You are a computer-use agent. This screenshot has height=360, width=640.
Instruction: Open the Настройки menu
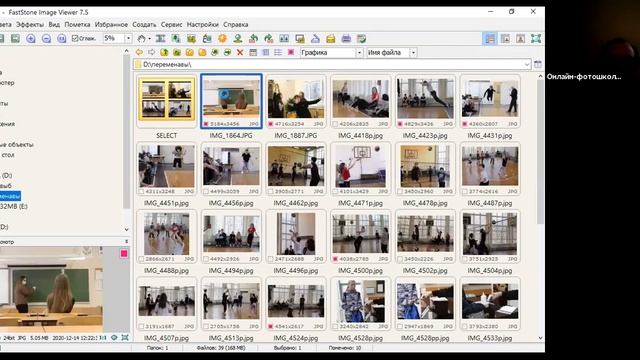(x=202, y=24)
